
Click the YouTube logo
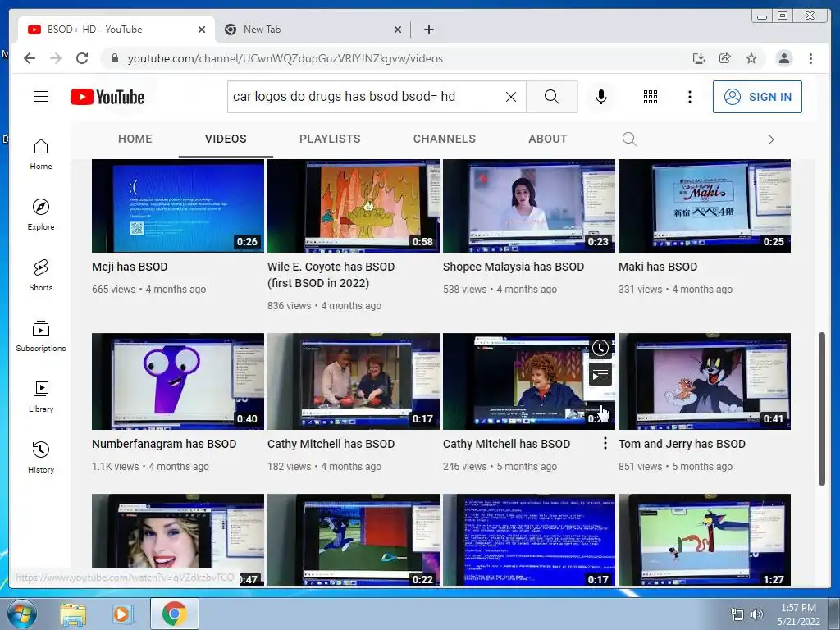pyautogui.click(x=107, y=97)
